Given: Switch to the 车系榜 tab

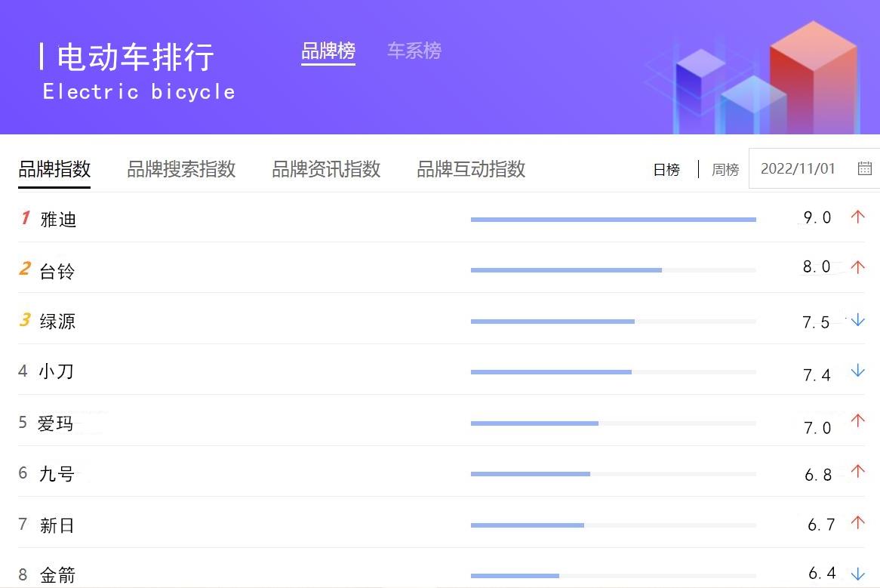Looking at the screenshot, I should coord(414,50).
